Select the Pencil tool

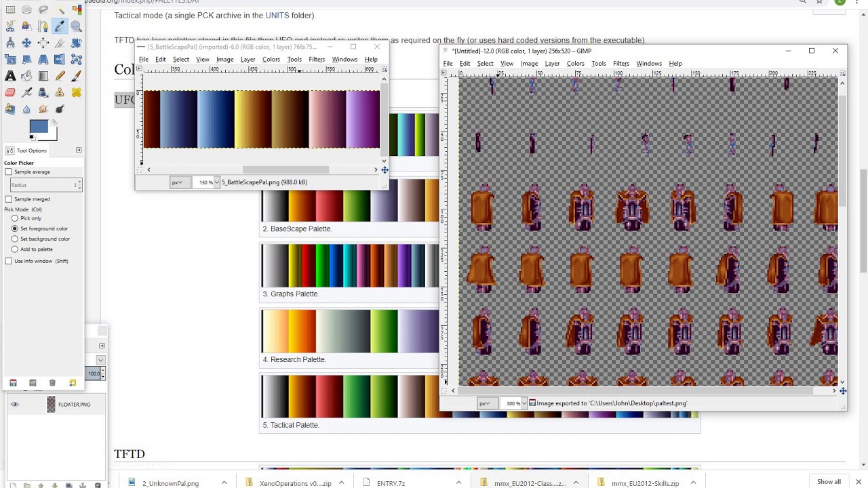point(60,76)
